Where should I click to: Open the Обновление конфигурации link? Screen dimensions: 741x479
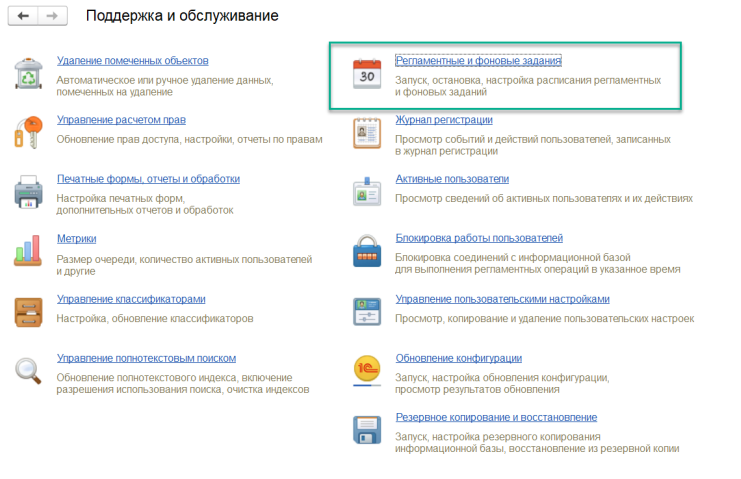click(458, 358)
